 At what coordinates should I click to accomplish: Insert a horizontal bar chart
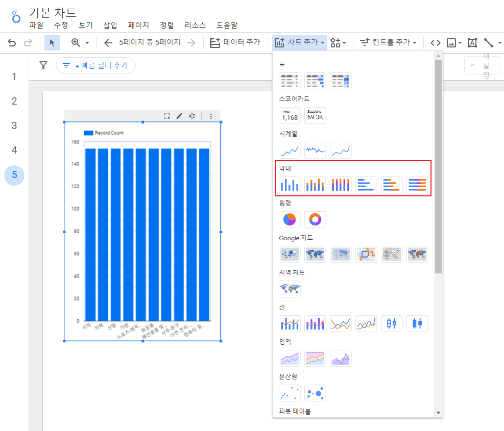coord(366,185)
